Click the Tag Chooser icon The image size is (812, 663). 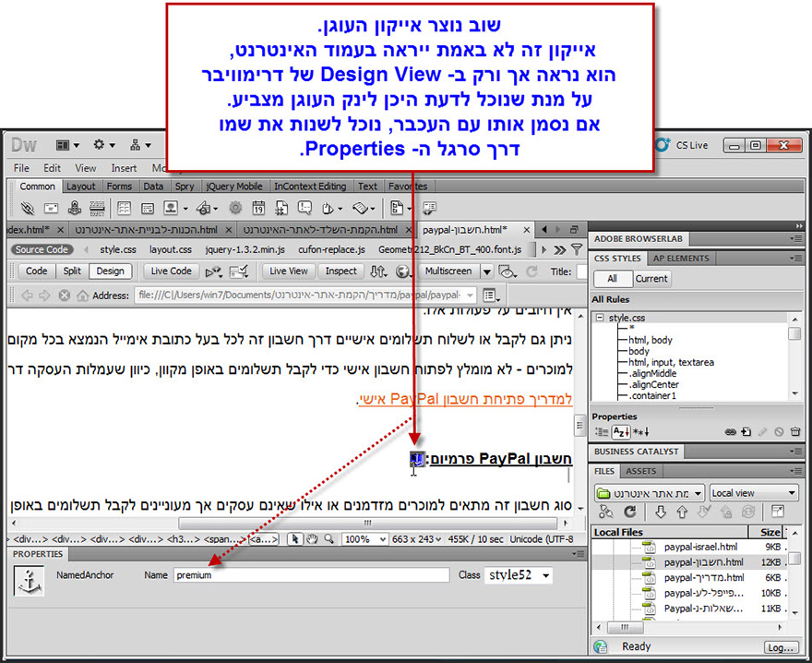pyautogui.click(x=429, y=209)
